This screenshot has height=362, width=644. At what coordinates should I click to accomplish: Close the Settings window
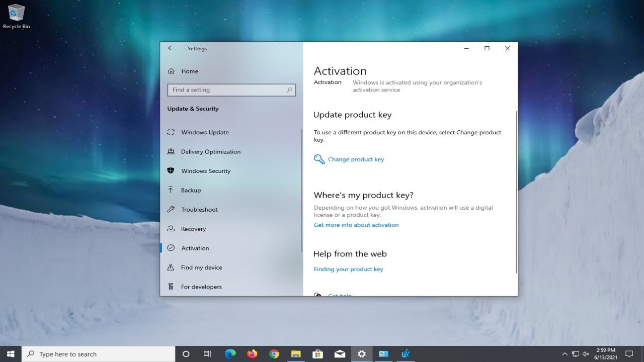point(507,48)
